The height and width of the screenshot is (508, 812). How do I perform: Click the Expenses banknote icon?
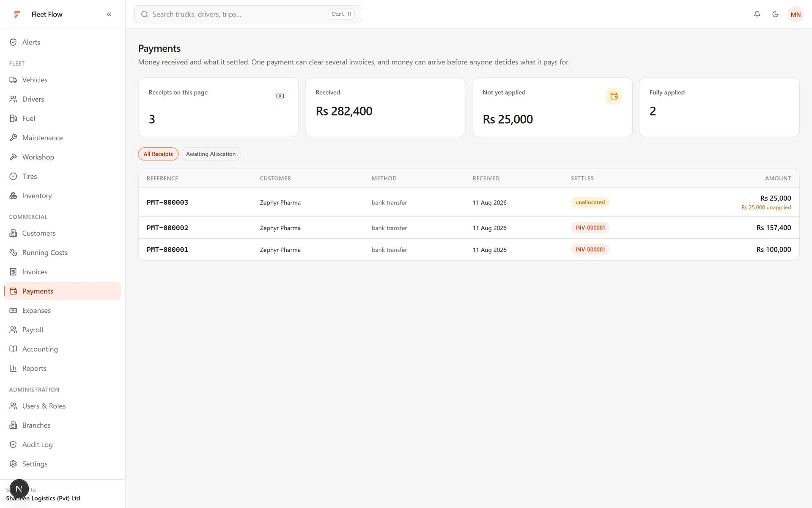pos(13,310)
